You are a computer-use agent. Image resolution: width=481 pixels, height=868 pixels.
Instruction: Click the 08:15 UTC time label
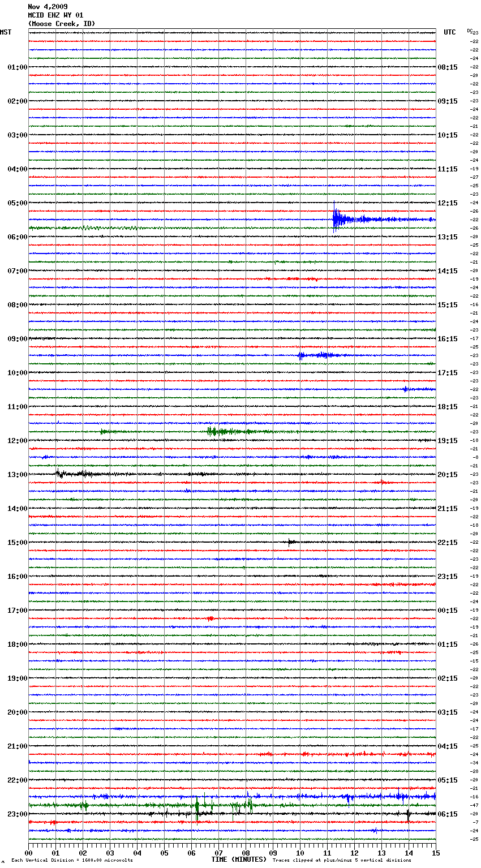[448, 67]
